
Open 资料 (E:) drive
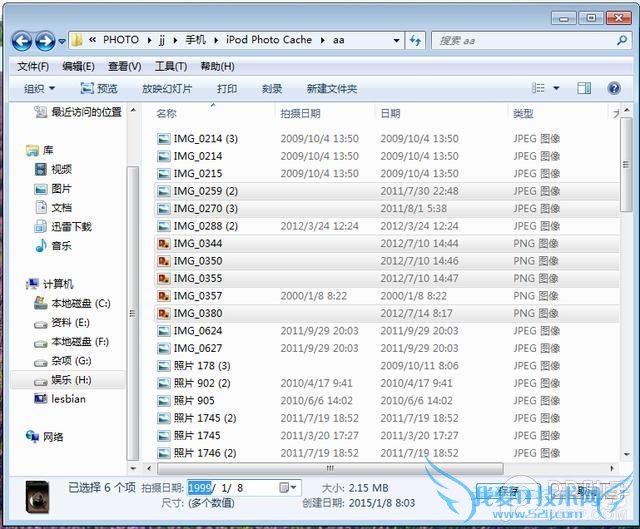[x=62, y=323]
